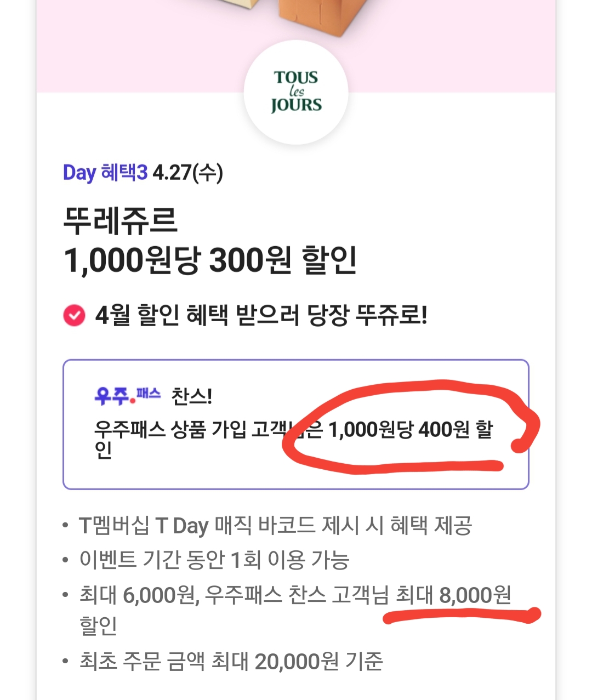Tap the Tous les Jours logo

[296, 92]
